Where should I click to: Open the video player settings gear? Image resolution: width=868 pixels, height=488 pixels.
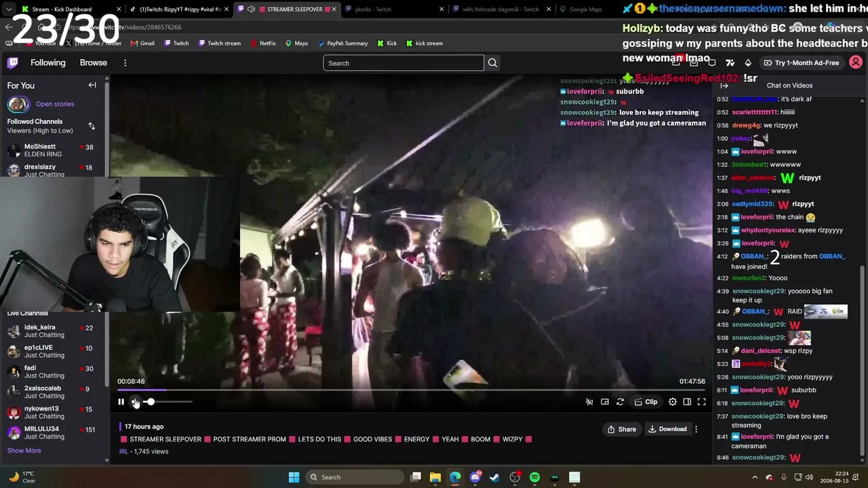673,402
